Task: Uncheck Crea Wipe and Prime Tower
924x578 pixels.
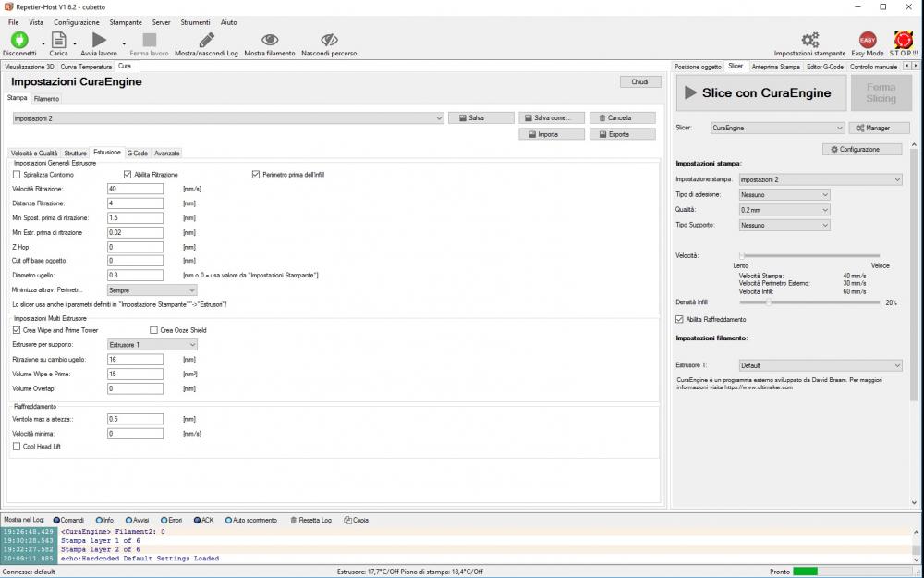Action: pyautogui.click(x=17, y=330)
